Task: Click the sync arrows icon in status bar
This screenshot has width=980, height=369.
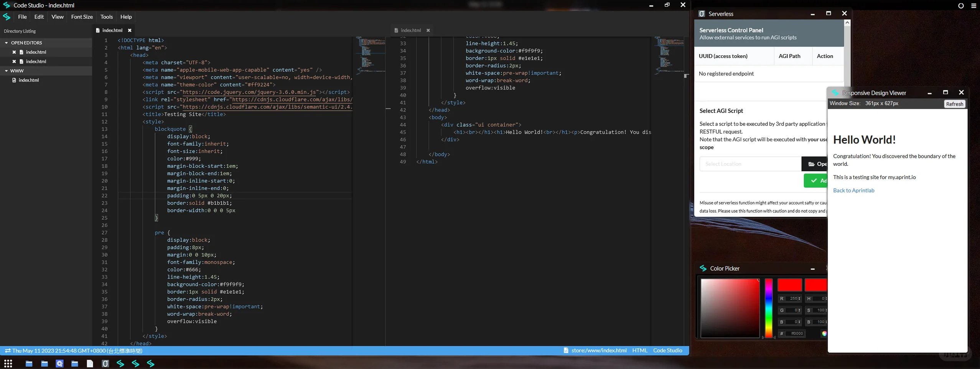Action: 8,351
